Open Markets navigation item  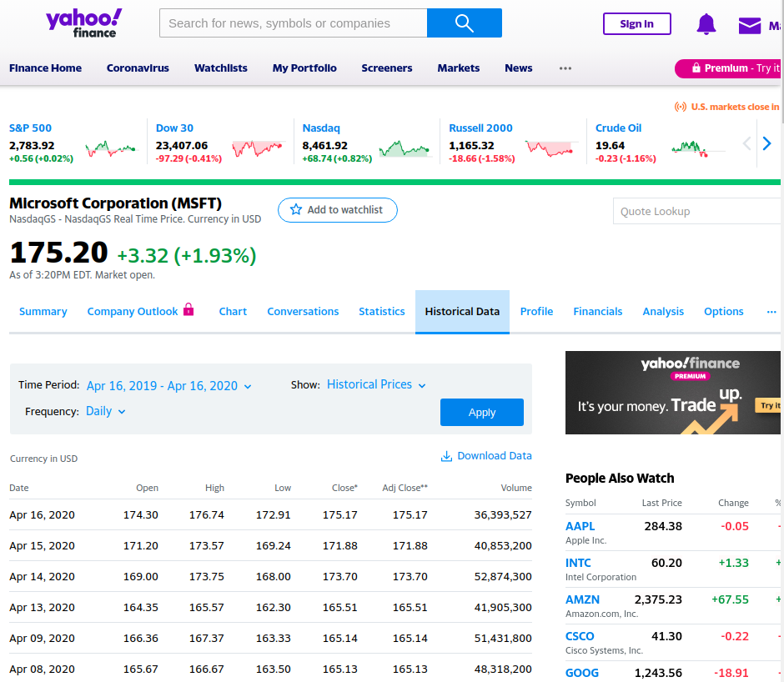[459, 68]
